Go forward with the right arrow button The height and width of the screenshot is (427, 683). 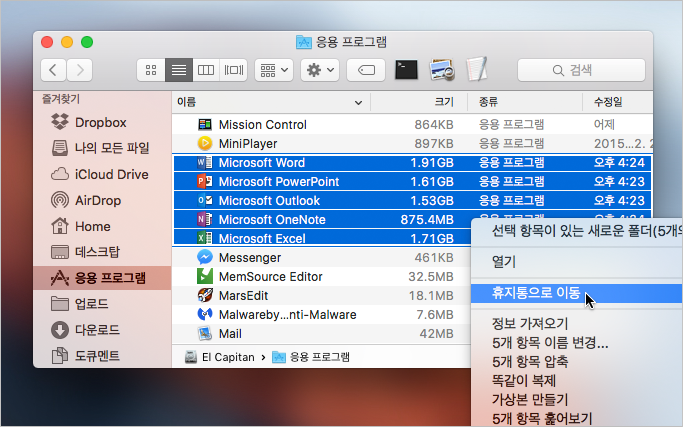click(79, 70)
